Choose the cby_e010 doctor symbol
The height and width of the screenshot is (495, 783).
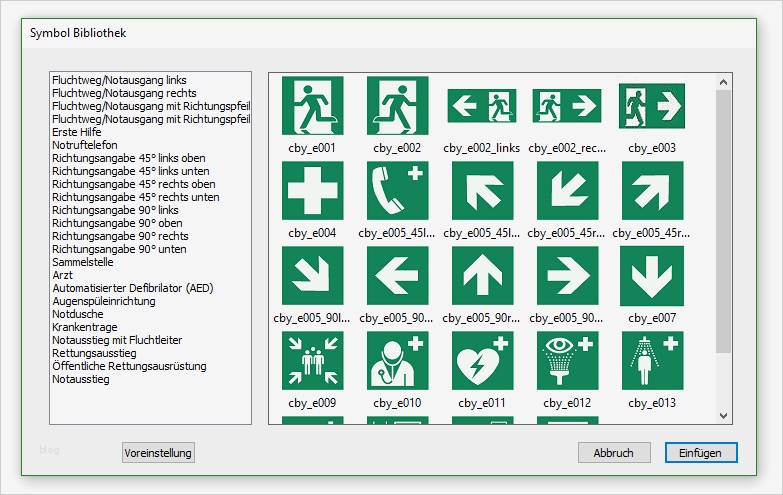click(397, 361)
